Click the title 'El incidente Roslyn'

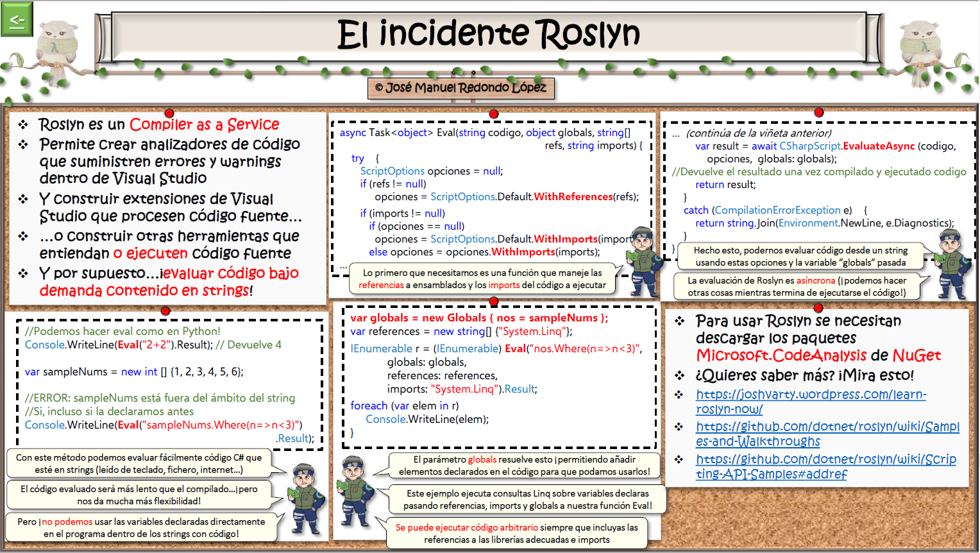tap(489, 33)
